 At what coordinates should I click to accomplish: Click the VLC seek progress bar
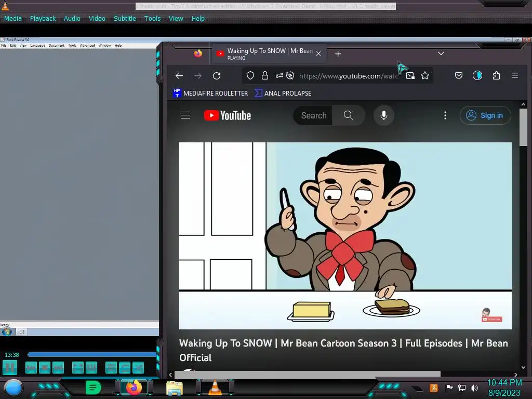(92, 354)
